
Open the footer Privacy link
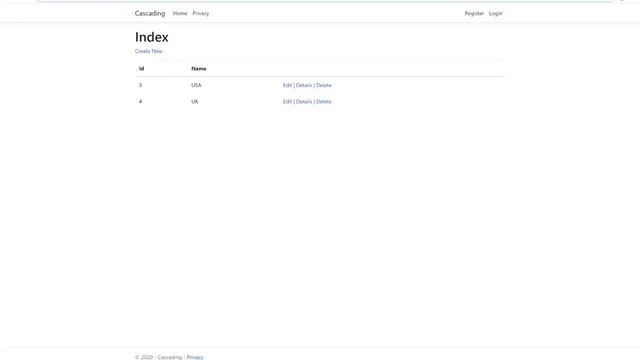[x=195, y=357]
